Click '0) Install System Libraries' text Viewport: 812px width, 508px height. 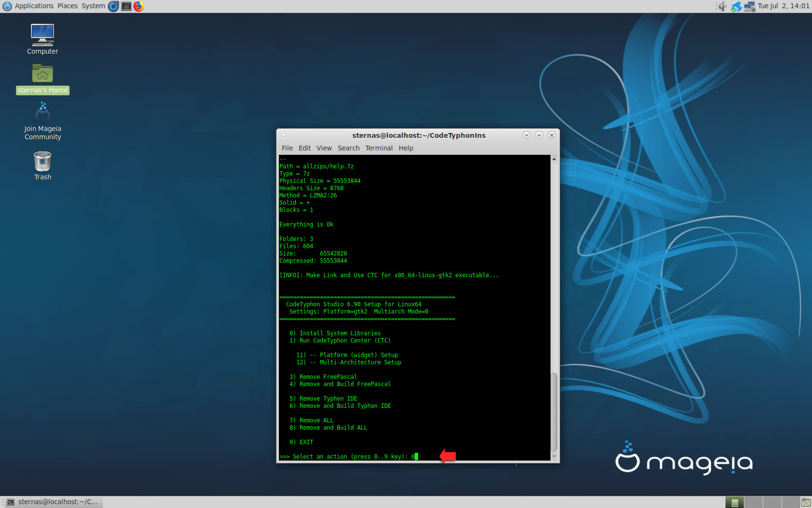[x=335, y=333]
